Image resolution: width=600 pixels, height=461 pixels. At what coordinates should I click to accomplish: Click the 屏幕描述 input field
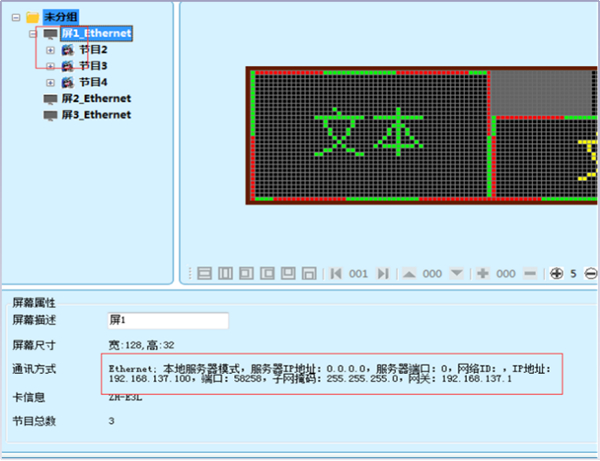click(167, 320)
